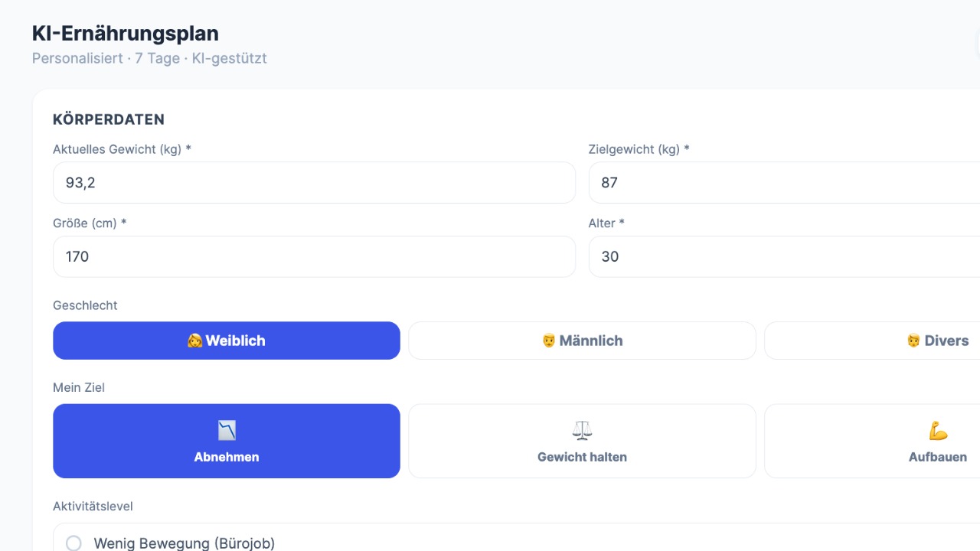Select Wenig Bewegung (Bürojob) radio button
Image resolution: width=980 pixels, height=551 pixels.
tap(73, 543)
